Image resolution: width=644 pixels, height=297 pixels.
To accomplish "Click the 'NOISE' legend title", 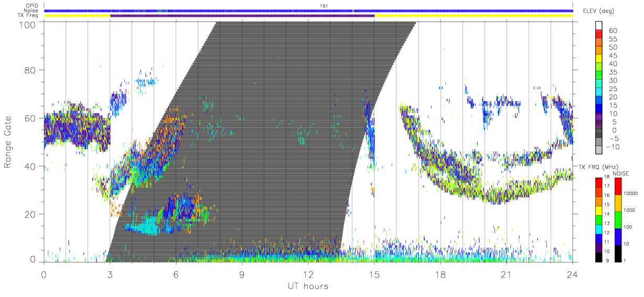I will (621, 173).
